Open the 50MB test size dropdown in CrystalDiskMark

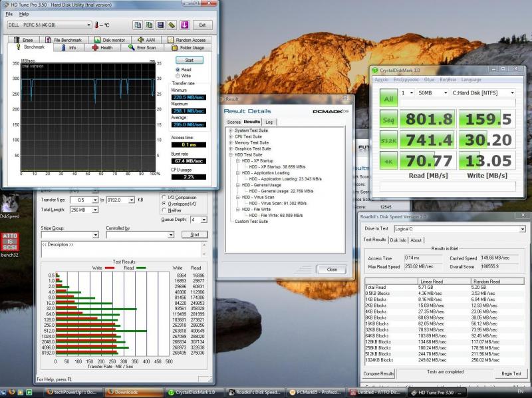[x=433, y=93]
